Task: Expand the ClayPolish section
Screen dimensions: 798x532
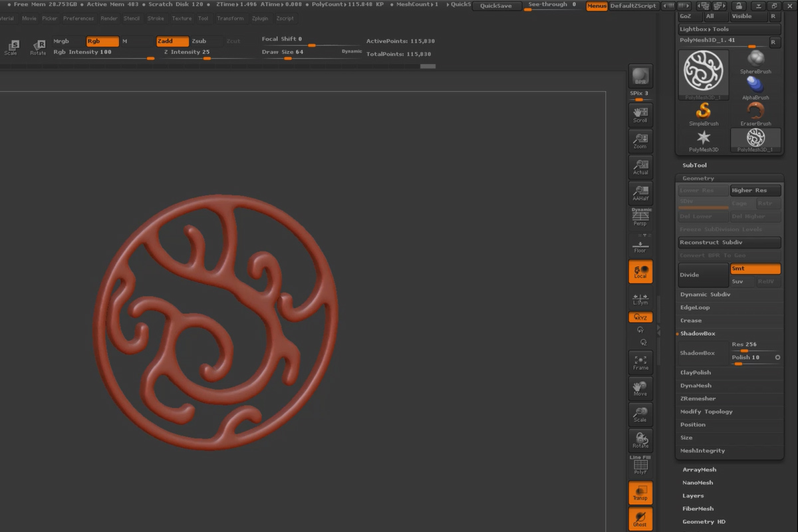Action: coord(696,372)
